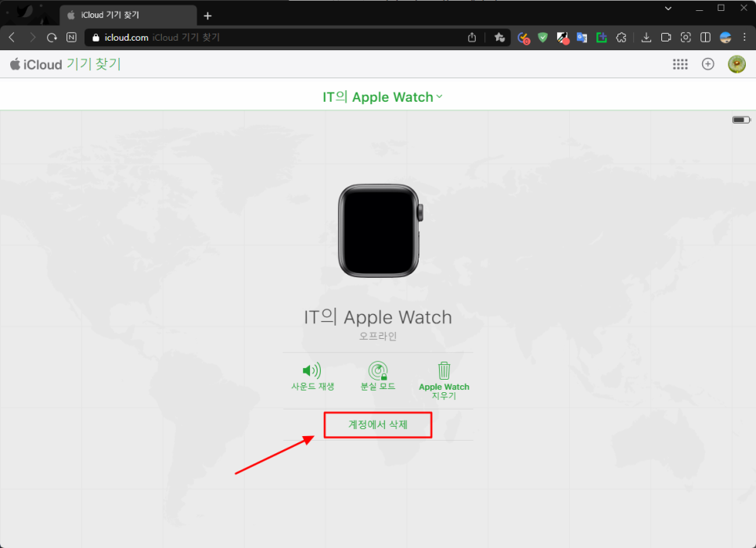
Task: Bookmark this page with star icon
Action: (x=499, y=37)
